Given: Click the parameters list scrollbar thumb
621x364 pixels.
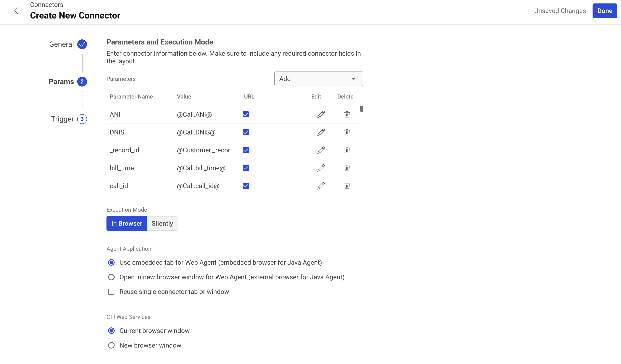Looking at the screenshot, I should click(x=362, y=109).
